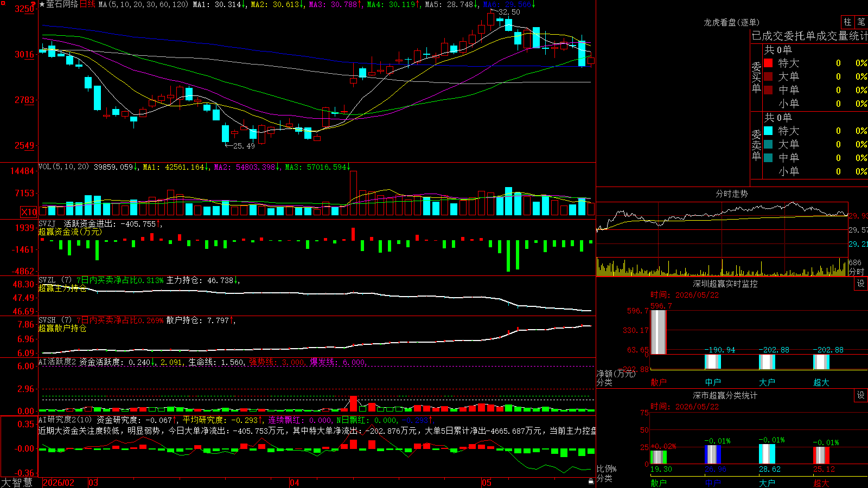
Task: Click the 已成交委托单成交量统计 header
Action: click(809, 36)
